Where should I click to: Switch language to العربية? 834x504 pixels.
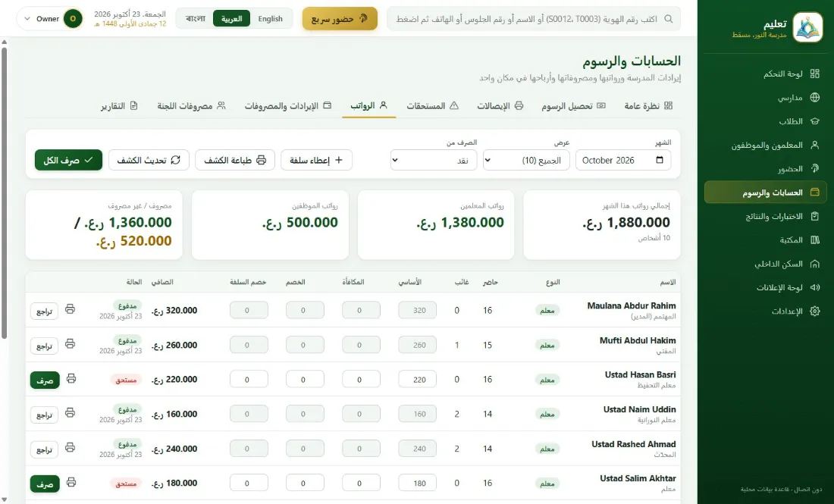coord(231,19)
